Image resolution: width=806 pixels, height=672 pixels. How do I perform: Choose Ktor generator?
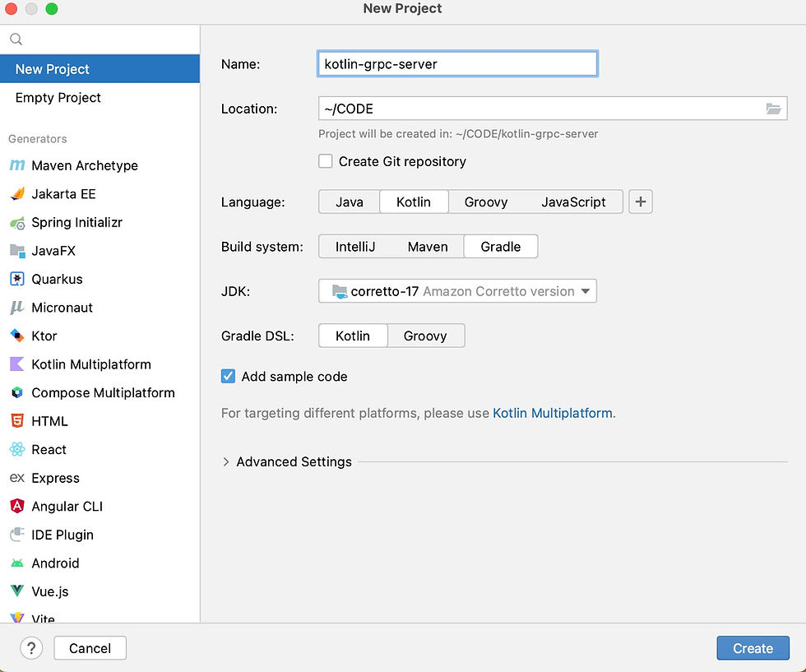pos(100,336)
